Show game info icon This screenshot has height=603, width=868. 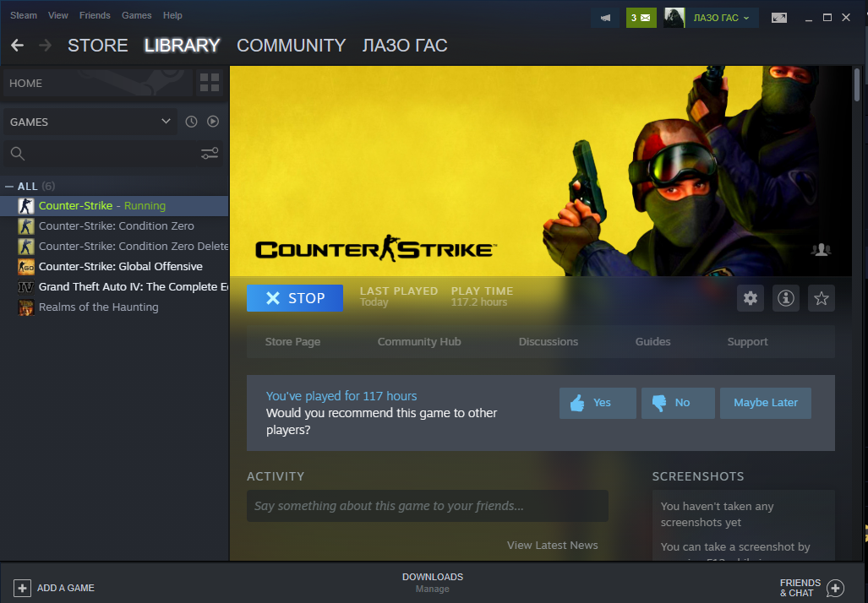[x=786, y=298]
